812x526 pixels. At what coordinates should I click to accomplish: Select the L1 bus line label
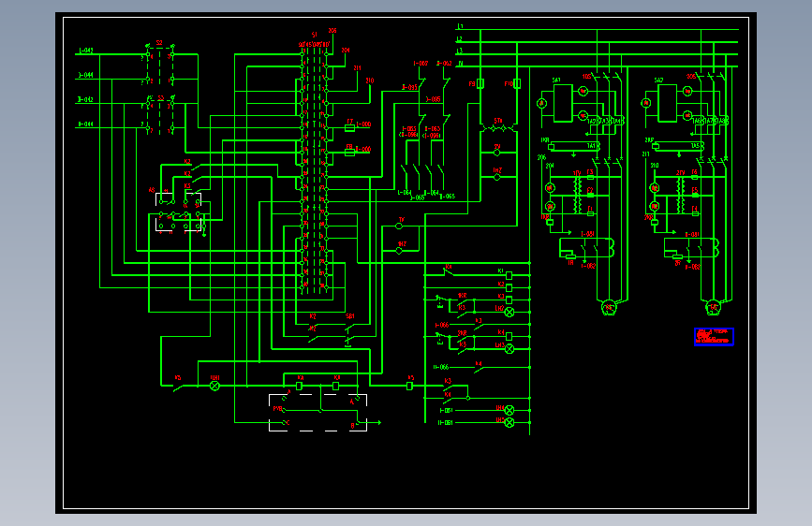pos(460,26)
